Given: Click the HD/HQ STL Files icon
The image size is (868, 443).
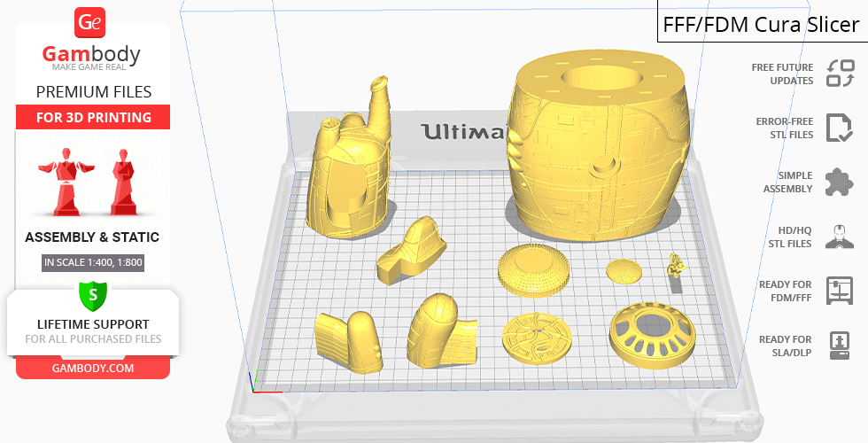Looking at the screenshot, I should coord(839,237).
